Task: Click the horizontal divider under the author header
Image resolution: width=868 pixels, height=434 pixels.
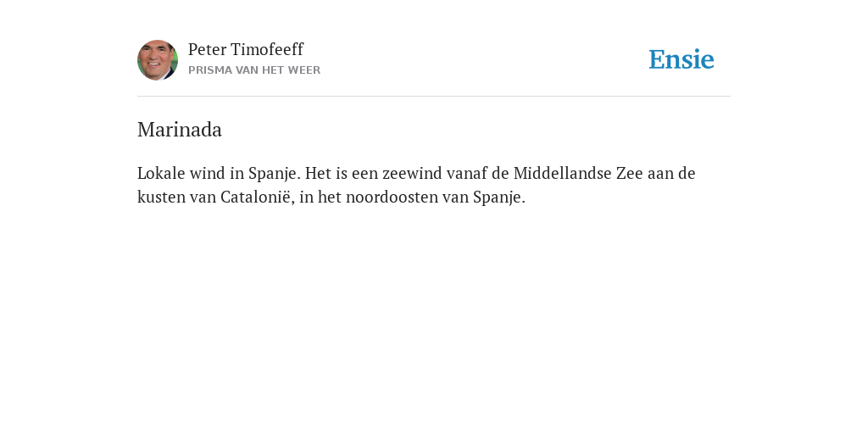Action: coord(434,97)
